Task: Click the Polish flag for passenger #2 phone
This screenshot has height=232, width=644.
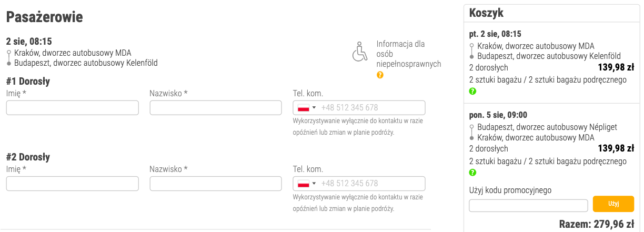Action: point(303,184)
